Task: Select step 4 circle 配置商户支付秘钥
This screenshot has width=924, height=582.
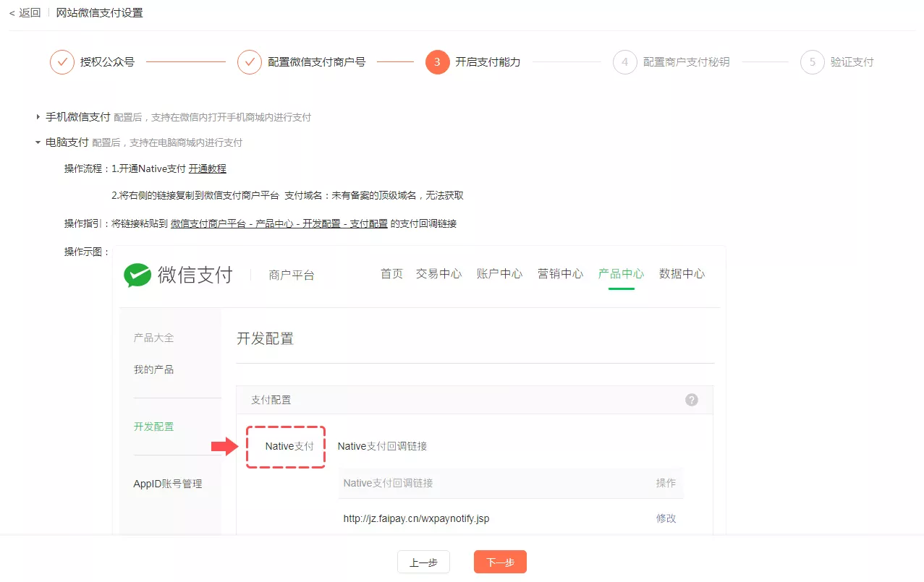Action: pyautogui.click(x=625, y=62)
